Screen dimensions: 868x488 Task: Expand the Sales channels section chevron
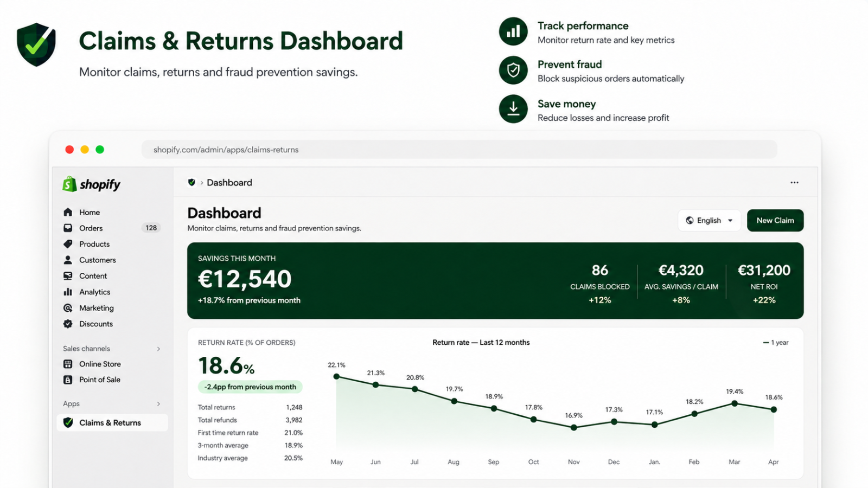(x=158, y=349)
